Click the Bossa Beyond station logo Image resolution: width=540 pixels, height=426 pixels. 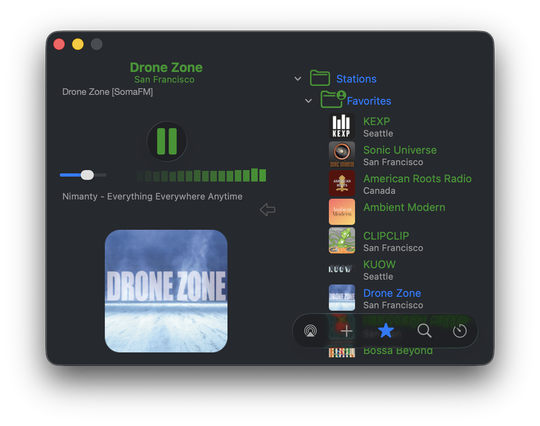point(342,352)
